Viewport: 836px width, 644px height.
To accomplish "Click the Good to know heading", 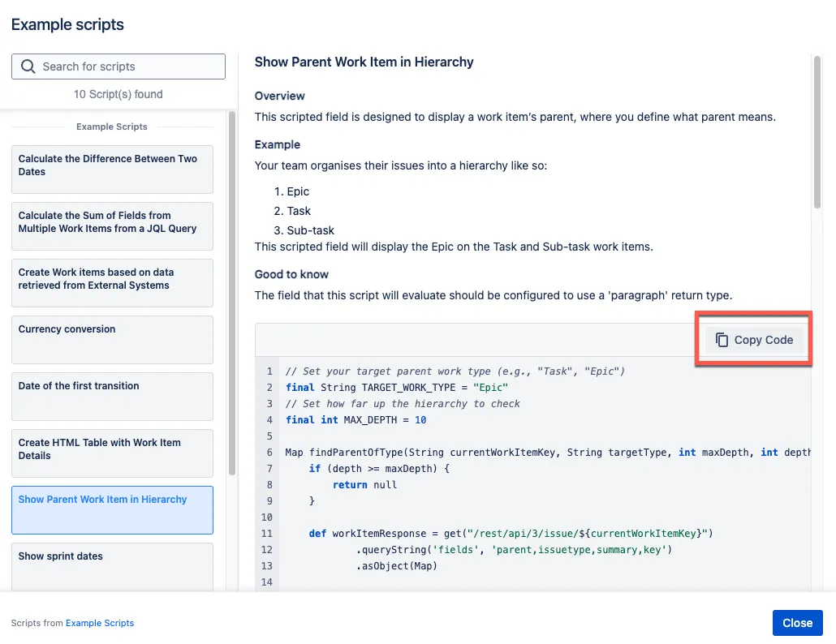I will click(x=291, y=274).
